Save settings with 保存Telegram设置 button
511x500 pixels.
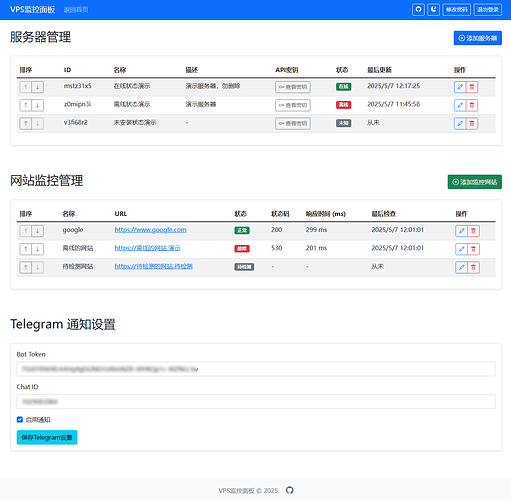pos(47,437)
